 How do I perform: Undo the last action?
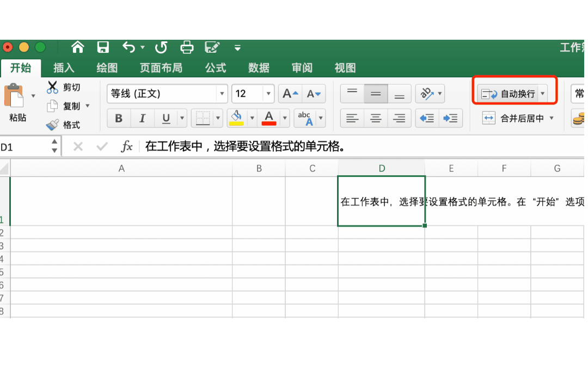[x=128, y=47]
